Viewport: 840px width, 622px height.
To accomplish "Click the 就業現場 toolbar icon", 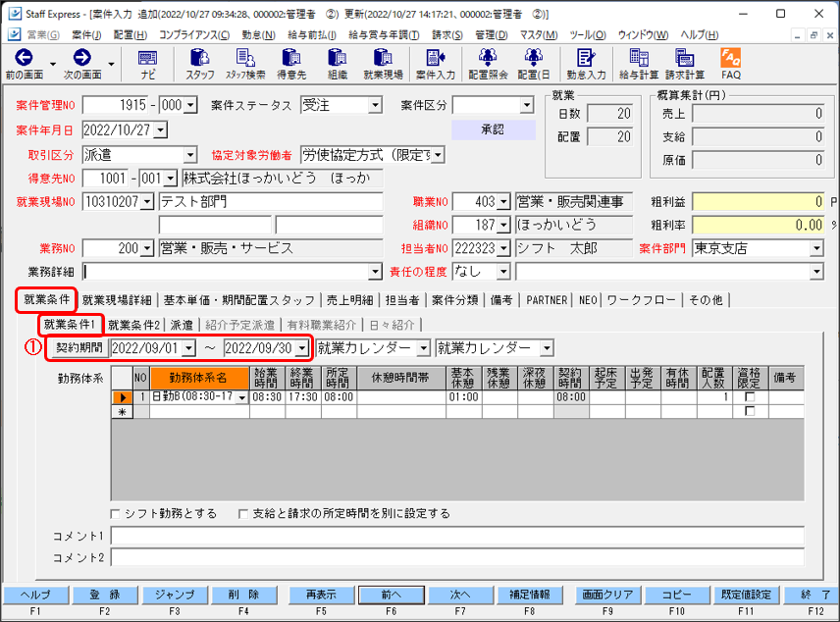I will point(383,65).
